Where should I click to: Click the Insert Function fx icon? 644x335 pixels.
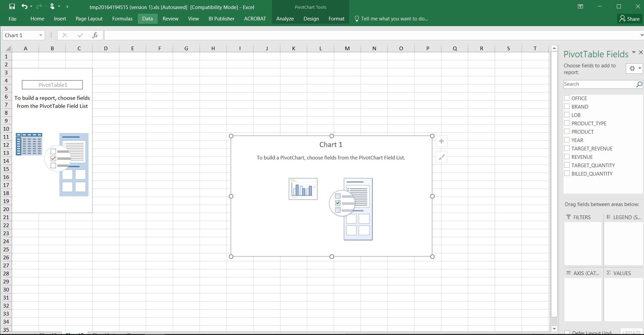(x=95, y=35)
